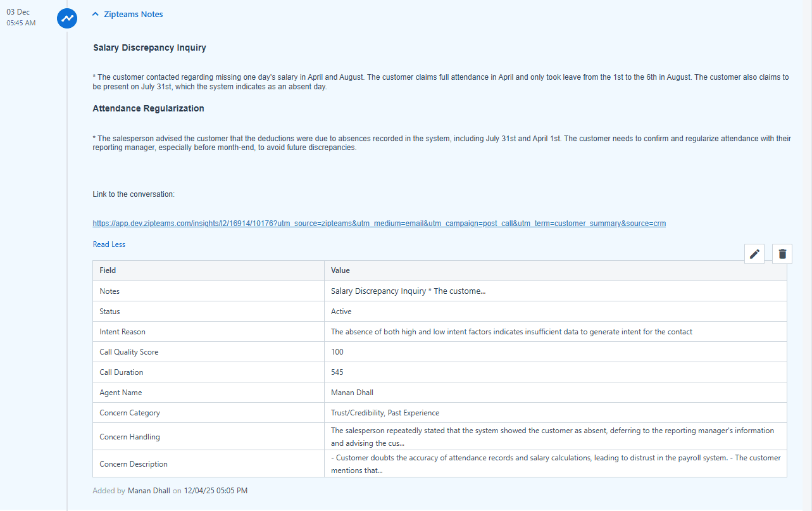
Task: Select the Concern Description field label
Action: pyautogui.click(x=134, y=464)
